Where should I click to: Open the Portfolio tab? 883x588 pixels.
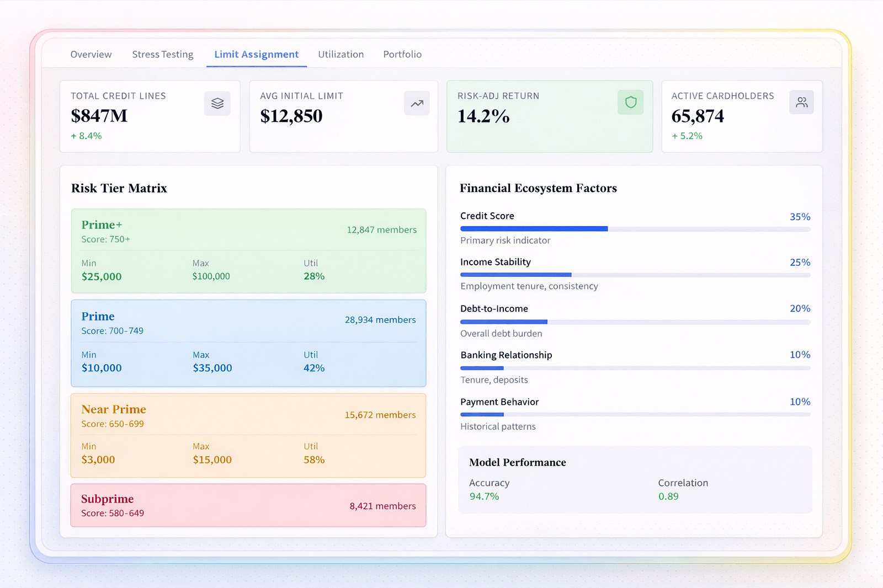pos(402,55)
